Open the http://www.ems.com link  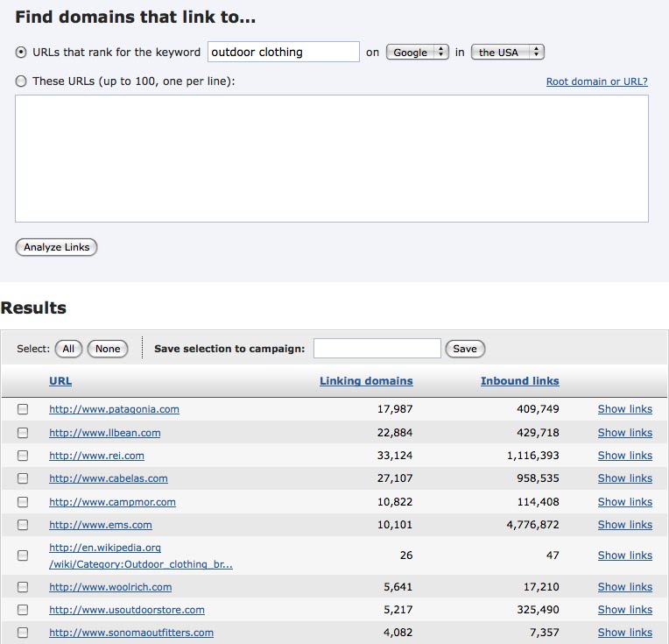tap(101, 525)
